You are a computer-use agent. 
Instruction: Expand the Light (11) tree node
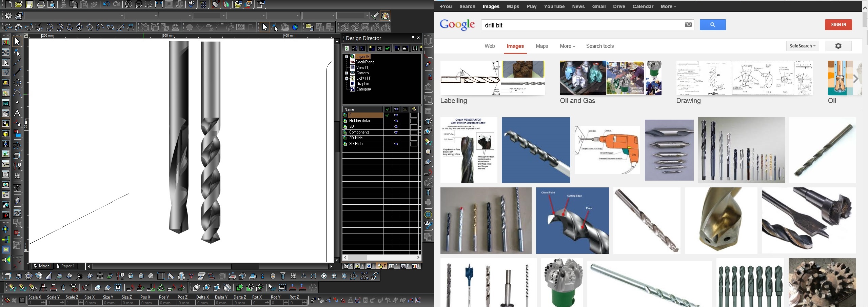(347, 78)
